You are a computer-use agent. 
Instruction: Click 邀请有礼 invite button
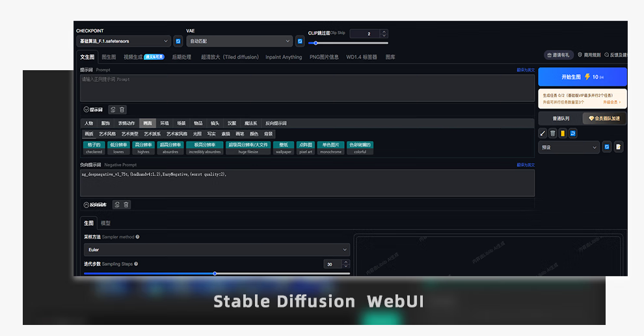559,55
